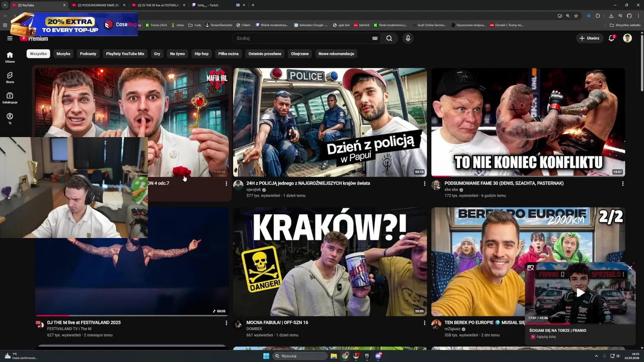Close the miniplayer
Viewport: 644px width, 362px height.
point(630,268)
